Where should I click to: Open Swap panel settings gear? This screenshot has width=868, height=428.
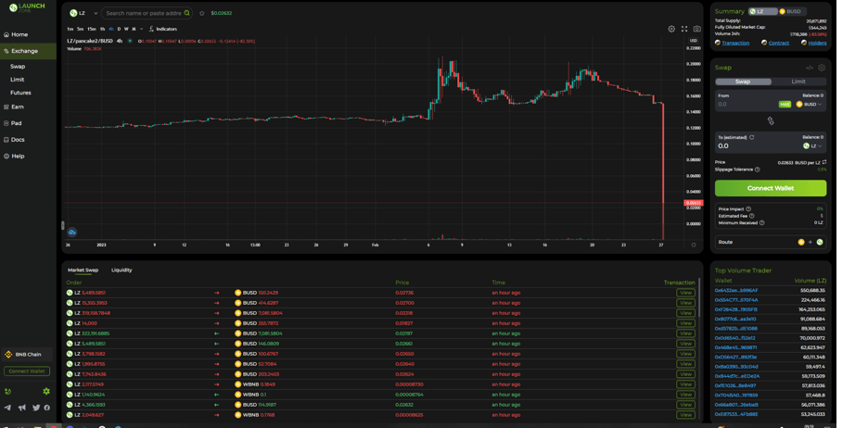point(822,68)
